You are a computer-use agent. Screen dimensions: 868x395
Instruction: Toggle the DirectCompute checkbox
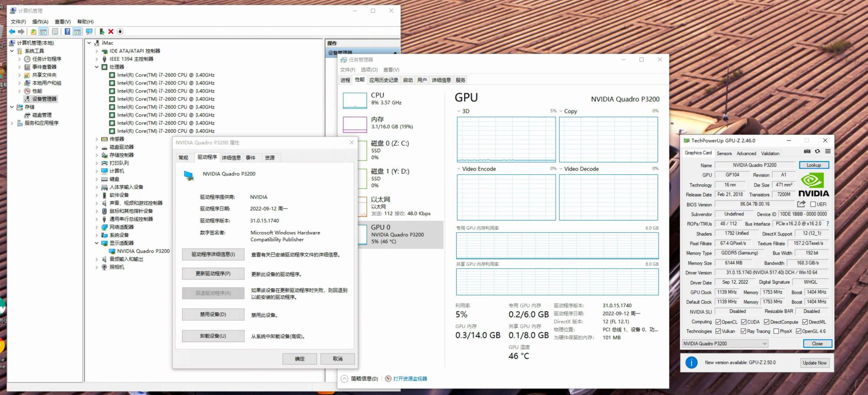pyautogui.click(x=766, y=322)
